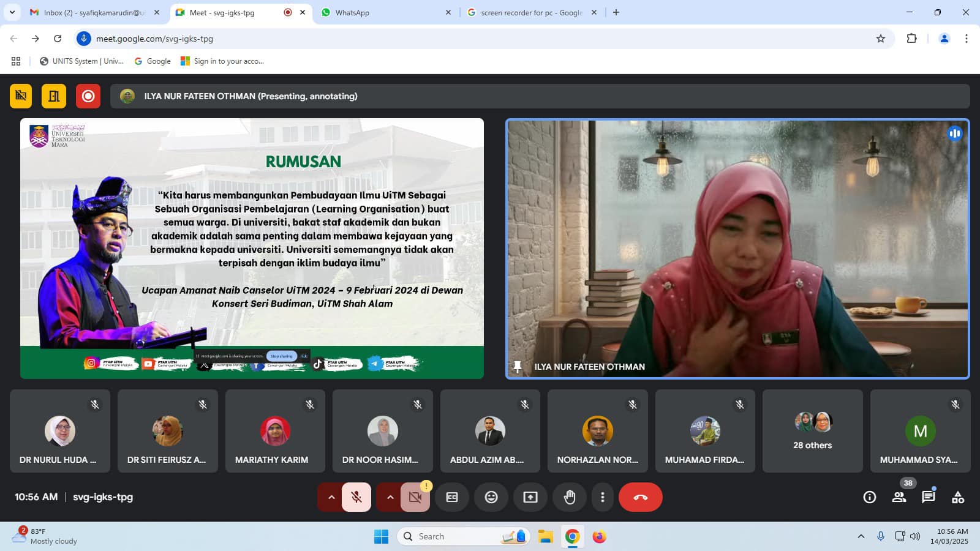Click the Present now screen-share button
Viewport: 980px width, 551px height.
pyautogui.click(x=530, y=497)
